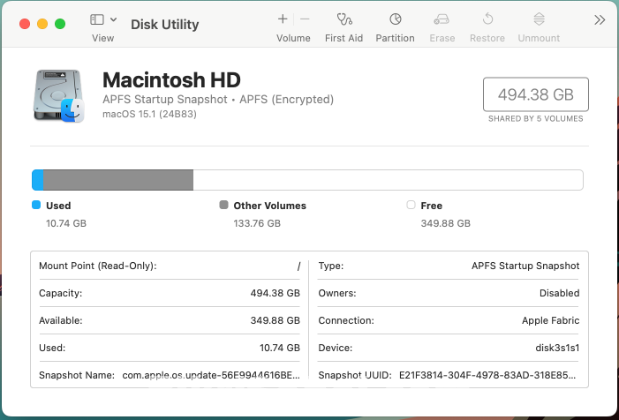619x420 pixels.
Task: Select the blue Used bar segment
Action: point(38,180)
